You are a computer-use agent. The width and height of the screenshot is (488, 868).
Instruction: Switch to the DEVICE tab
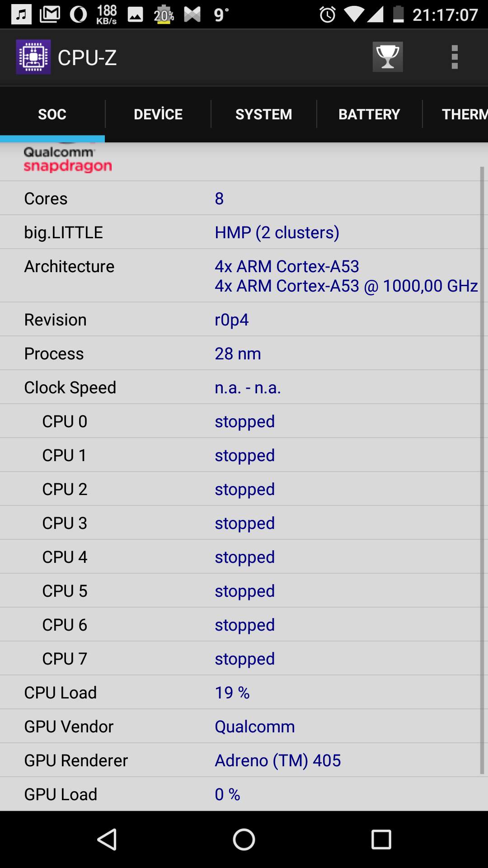click(x=158, y=114)
